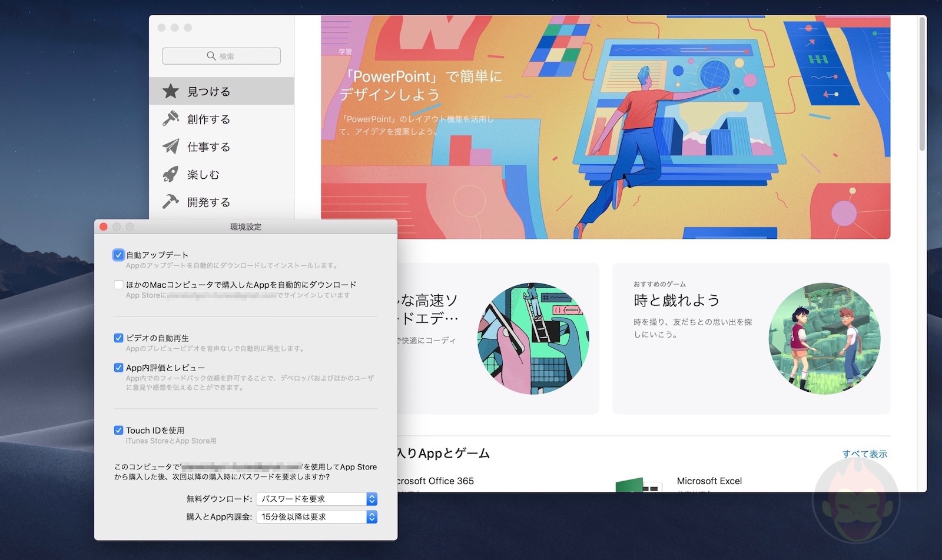Close the 環境設定 preferences window
The width and height of the screenshot is (942, 560).
pyautogui.click(x=104, y=226)
